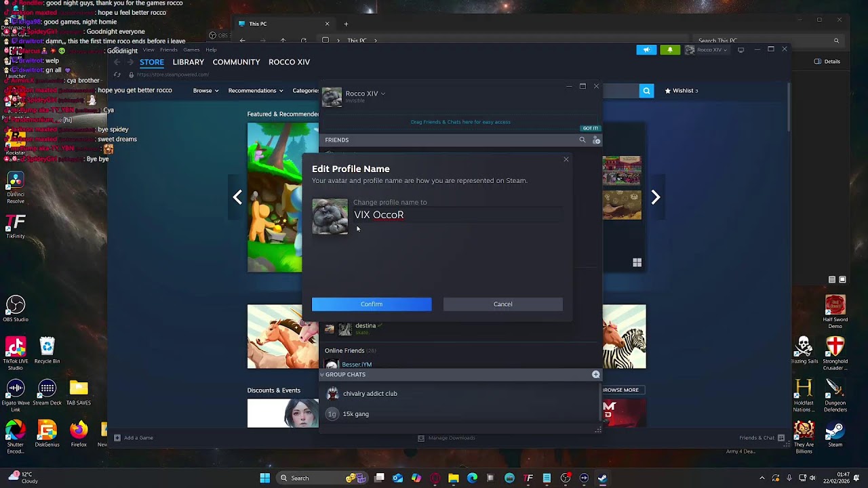Click Windows Start button
Viewport: 868px width, 488px height.
point(264,478)
